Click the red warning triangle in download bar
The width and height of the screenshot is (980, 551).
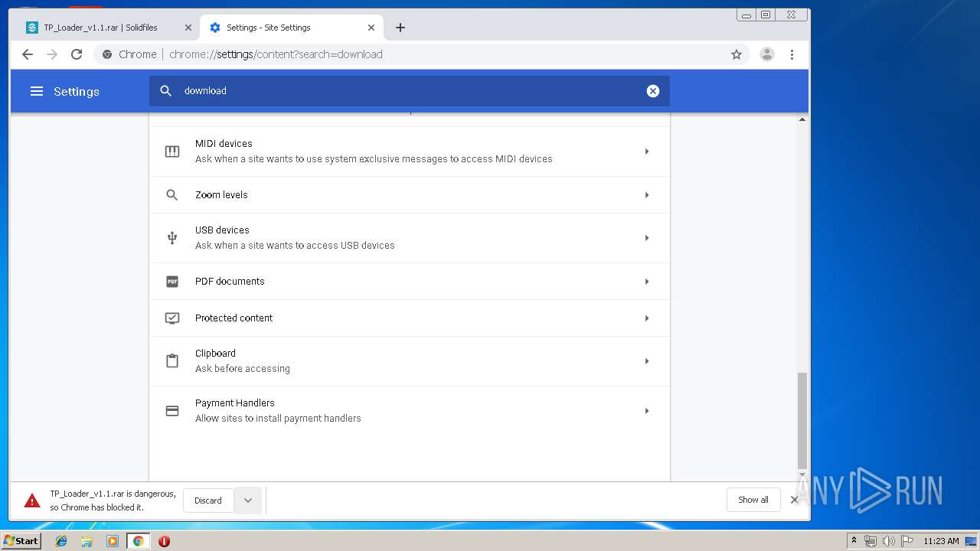[x=32, y=500]
